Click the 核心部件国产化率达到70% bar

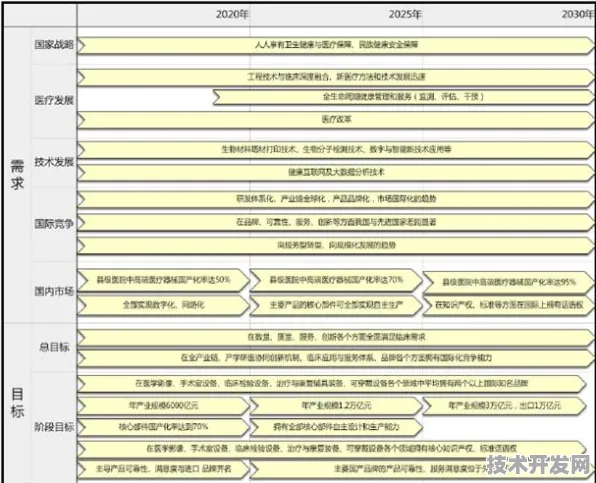pyautogui.click(x=163, y=427)
